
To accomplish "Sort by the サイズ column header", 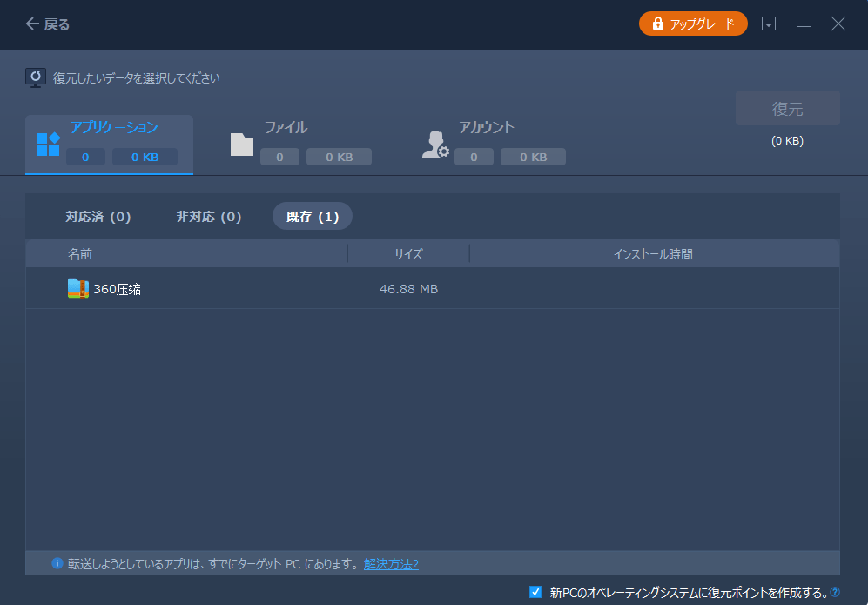I will pos(407,254).
